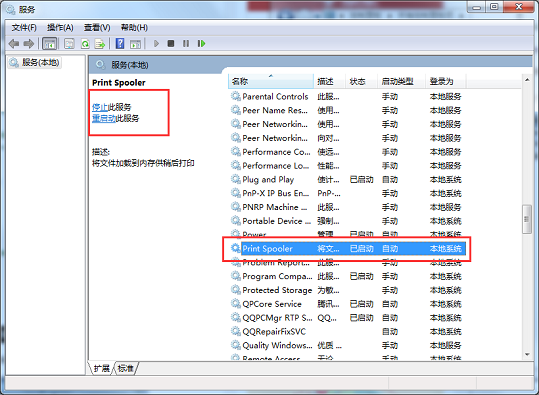The height and width of the screenshot is (395, 539).
Task: Click the vertical scrollbar thumb
Action: click(527, 219)
